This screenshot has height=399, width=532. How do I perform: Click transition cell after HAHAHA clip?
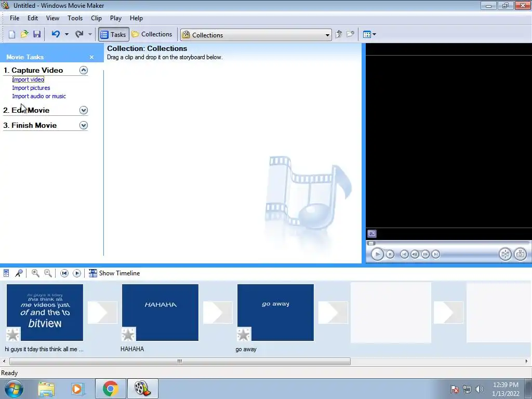(x=218, y=312)
